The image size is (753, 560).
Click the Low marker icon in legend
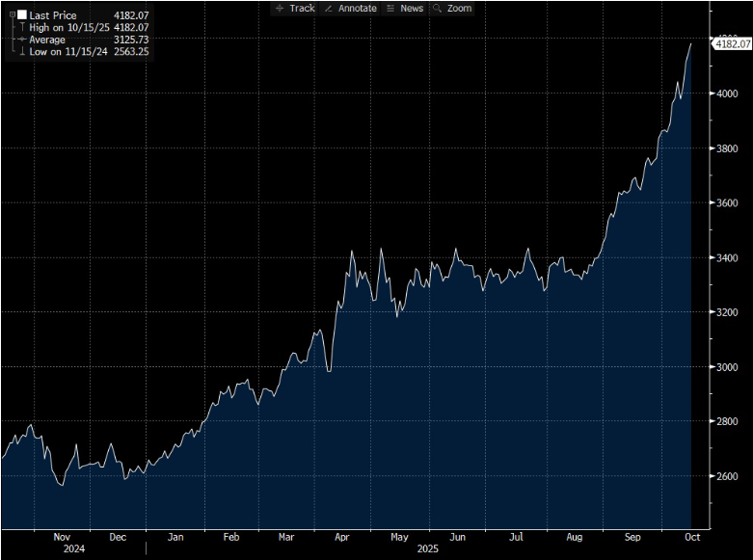click(21, 51)
